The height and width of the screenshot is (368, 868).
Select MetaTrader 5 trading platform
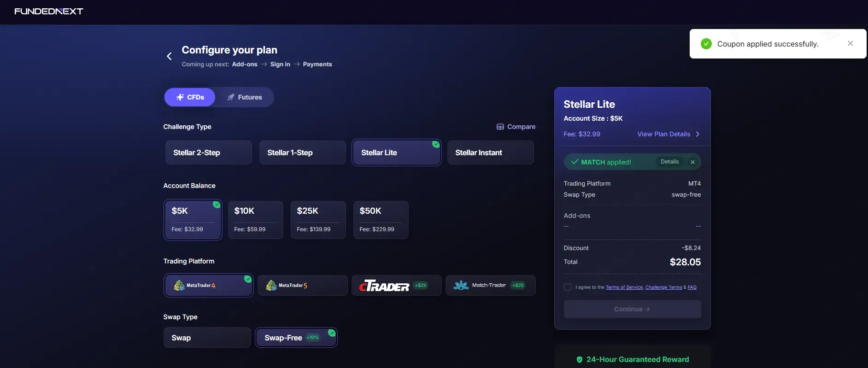point(303,286)
